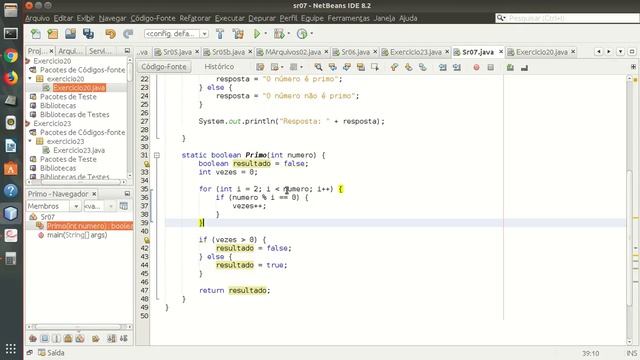Open the Terminal from the dock
Screen dimensions: 640x360
click(11, 33)
